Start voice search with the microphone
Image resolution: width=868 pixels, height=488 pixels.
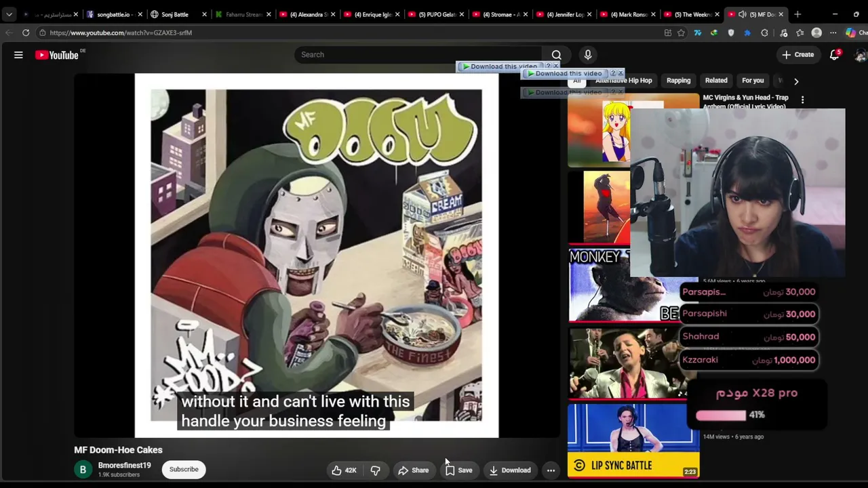pyautogui.click(x=588, y=55)
